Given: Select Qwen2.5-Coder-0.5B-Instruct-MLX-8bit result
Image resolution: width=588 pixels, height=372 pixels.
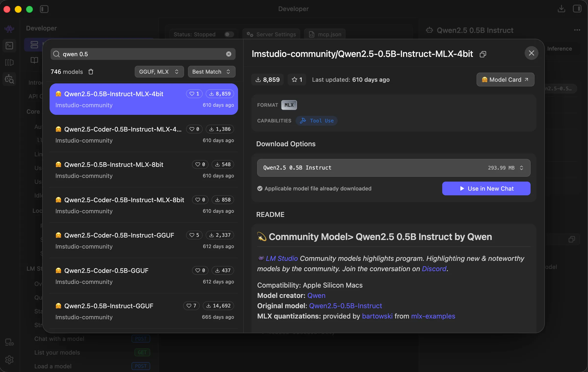Looking at the screenshot, I should coord(144,205).
